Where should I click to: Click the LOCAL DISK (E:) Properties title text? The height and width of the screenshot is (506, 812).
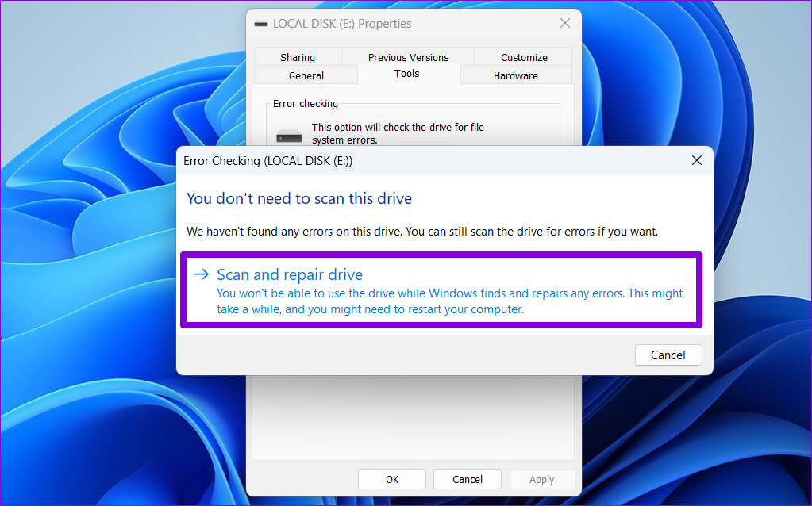tap(342, 24)
